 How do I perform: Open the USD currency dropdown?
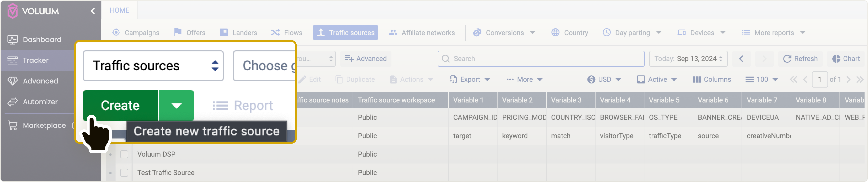[604, 79]
